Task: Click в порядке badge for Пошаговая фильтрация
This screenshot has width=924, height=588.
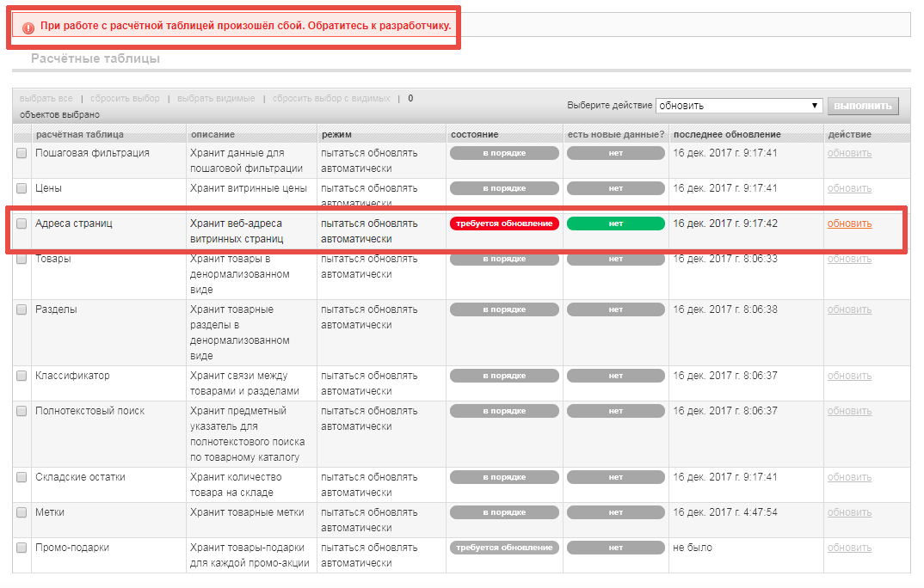Action: pyautogui.click(x=504, y=153)
